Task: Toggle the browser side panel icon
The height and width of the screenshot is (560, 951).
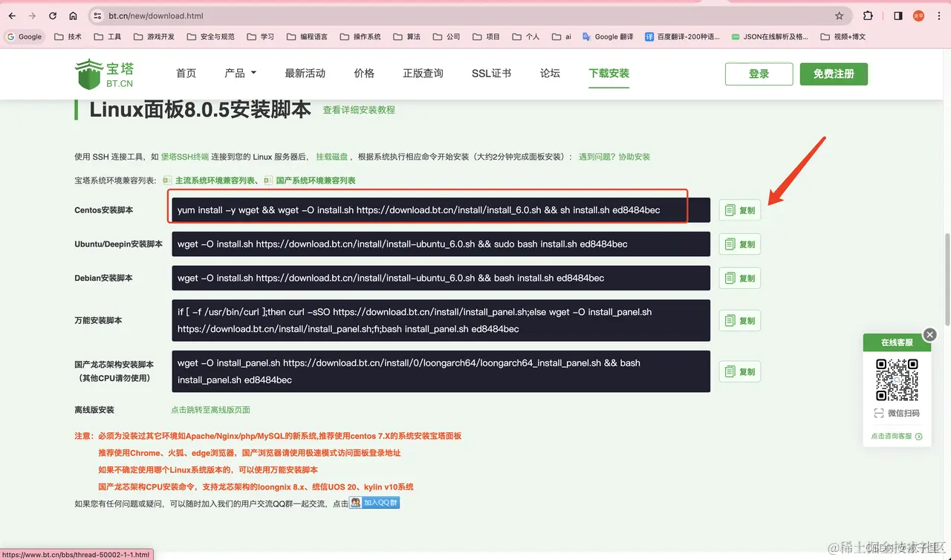Action: tap(898, 16)
